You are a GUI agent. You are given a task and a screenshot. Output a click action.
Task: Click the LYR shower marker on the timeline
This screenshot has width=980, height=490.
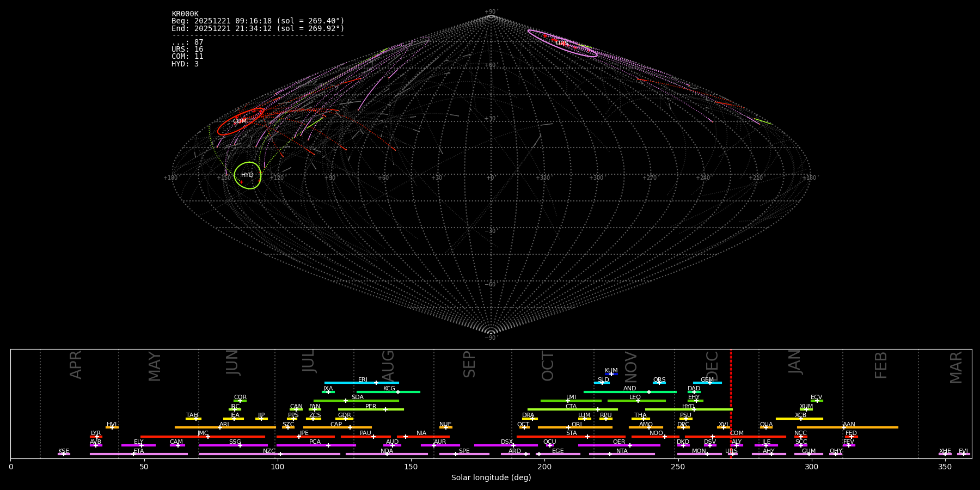point(96,437)
